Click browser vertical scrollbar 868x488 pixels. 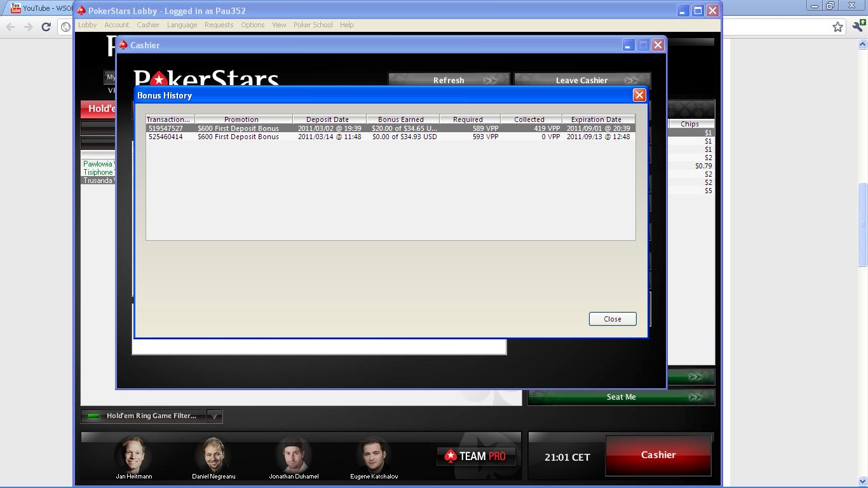862,224
